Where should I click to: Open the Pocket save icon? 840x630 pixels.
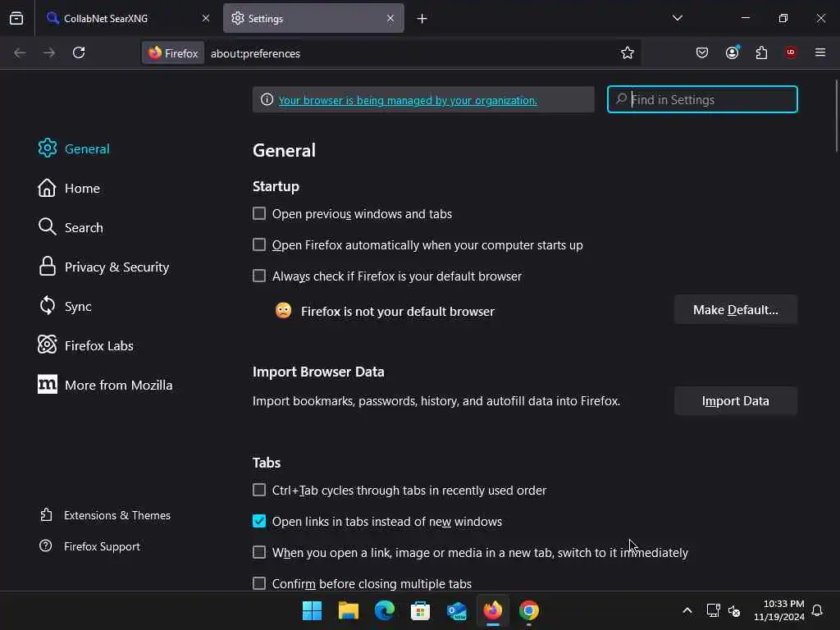(x=702, y=52)
